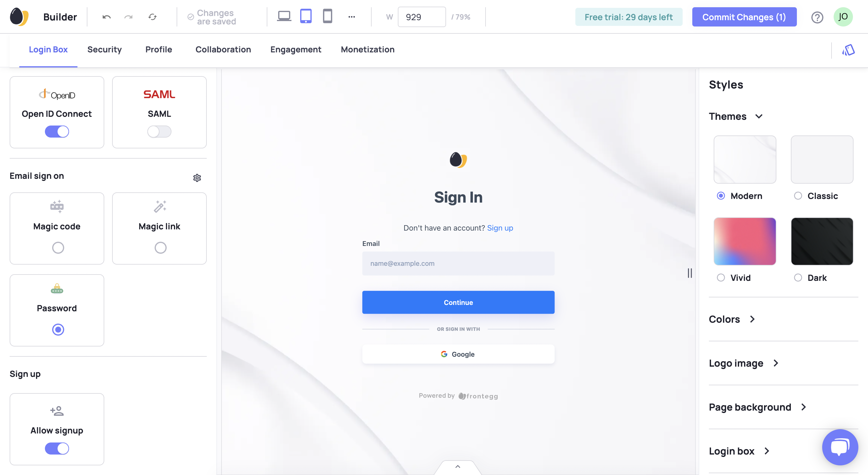Switch to mobile phone preview icon
Image resolution: width=868 pixels, height=475 pixels.
(x=328, y=16)
